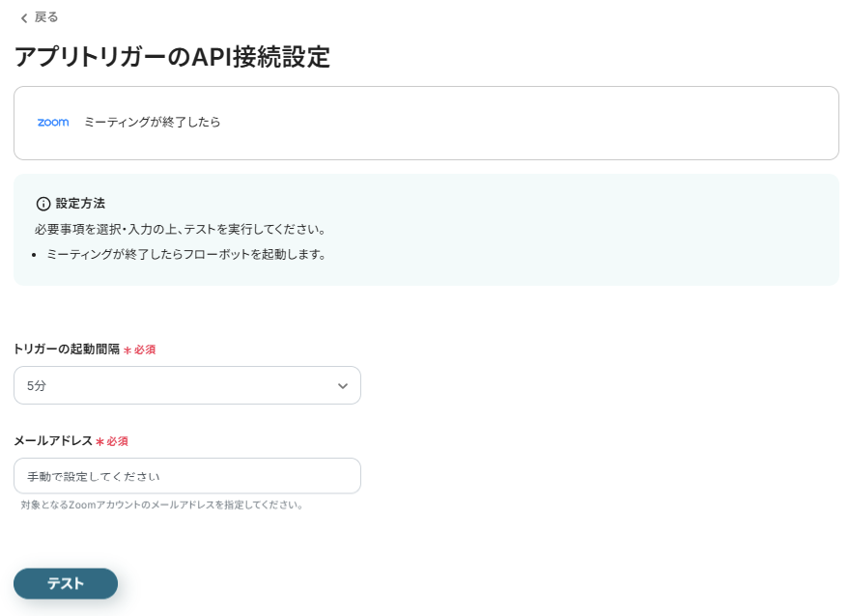Click the Zoom logo icon
This screenshot has height=616, width=849.
[x=53, y=123]
